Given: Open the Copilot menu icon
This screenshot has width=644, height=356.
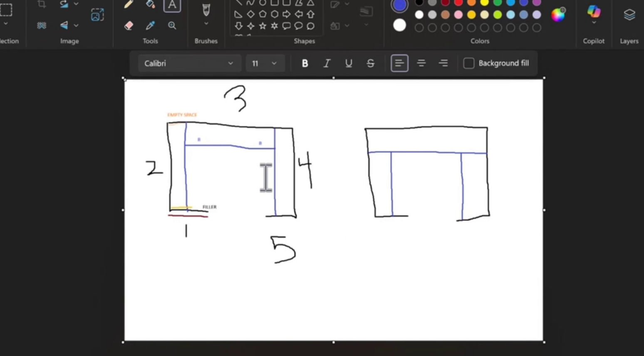Looking at the screenshot, I should tap(594, 11).
